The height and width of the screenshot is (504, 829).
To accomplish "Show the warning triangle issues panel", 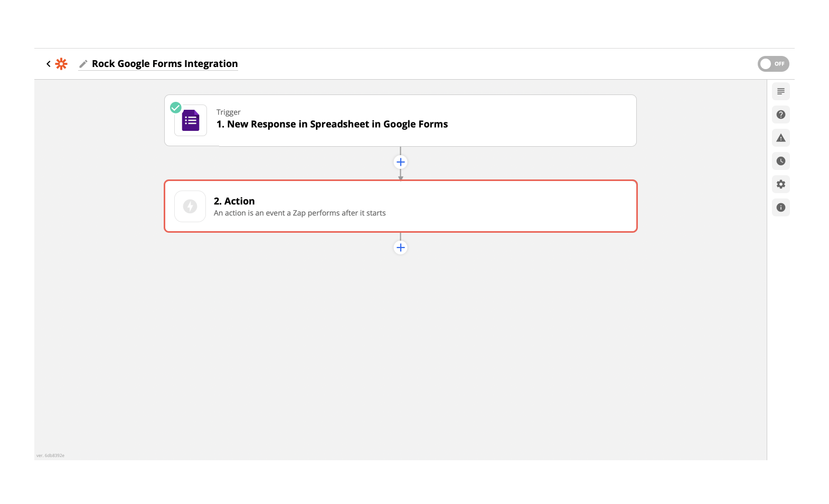I will pyautogui.click(x=781, y=138).
